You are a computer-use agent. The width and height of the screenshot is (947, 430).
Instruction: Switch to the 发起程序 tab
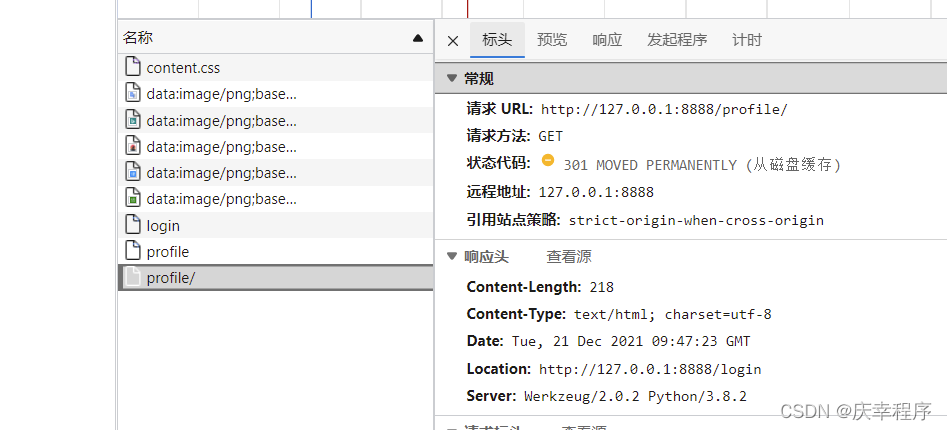pos(677,40)
